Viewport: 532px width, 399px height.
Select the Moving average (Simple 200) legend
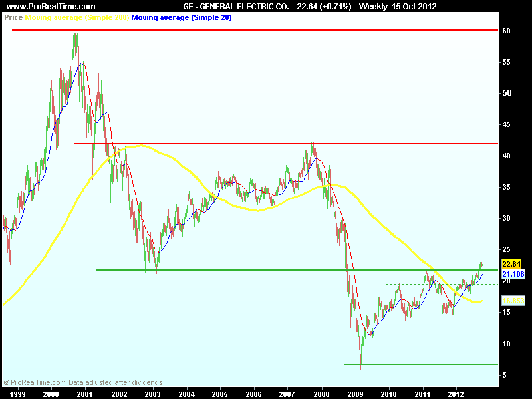click(77, 17)
